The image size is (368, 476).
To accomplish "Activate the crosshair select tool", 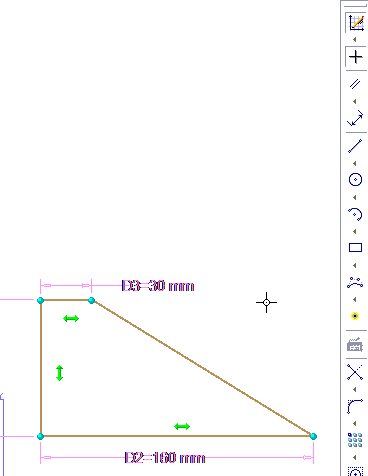I will [x=356, y=57].
